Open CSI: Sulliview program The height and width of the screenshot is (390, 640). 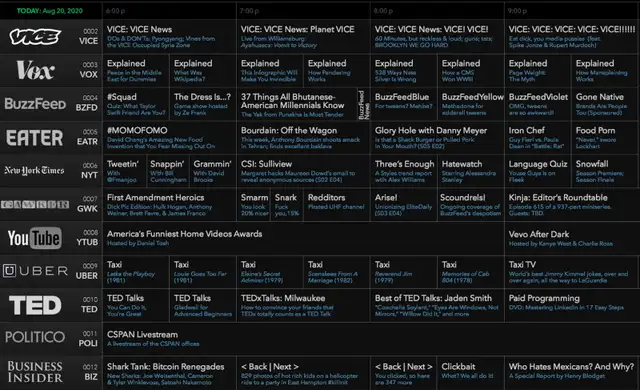click(x=303, y=171)
